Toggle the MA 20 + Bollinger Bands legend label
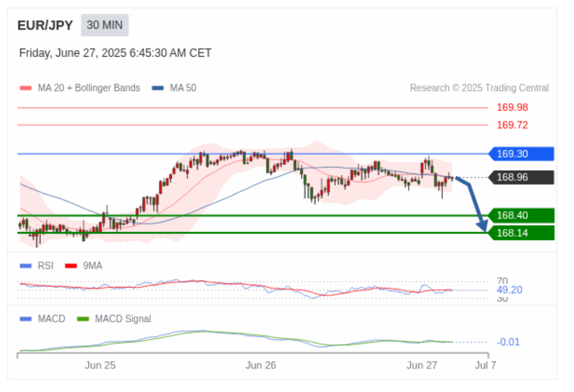The height and width of the screenshot is (392, 574). pyautogui.click(x=89, y=88)
